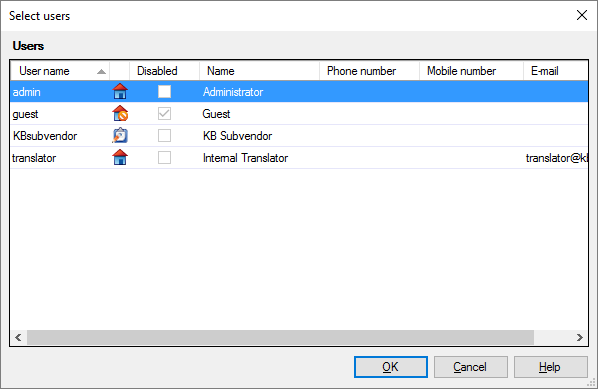This screenshot has height=389, width=598.
Task: Click the Guest name cell
Action: coord(216,114)
